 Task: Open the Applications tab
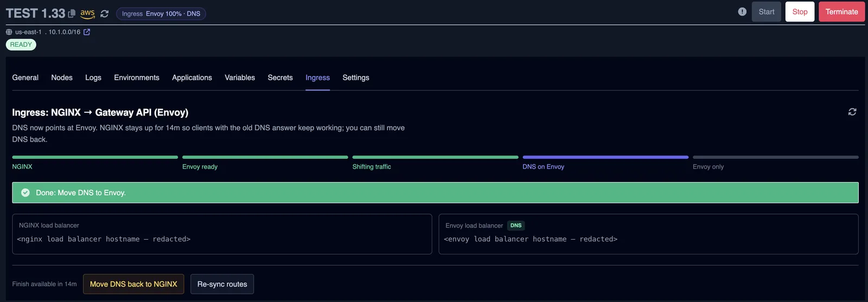[x=192, y=78]
